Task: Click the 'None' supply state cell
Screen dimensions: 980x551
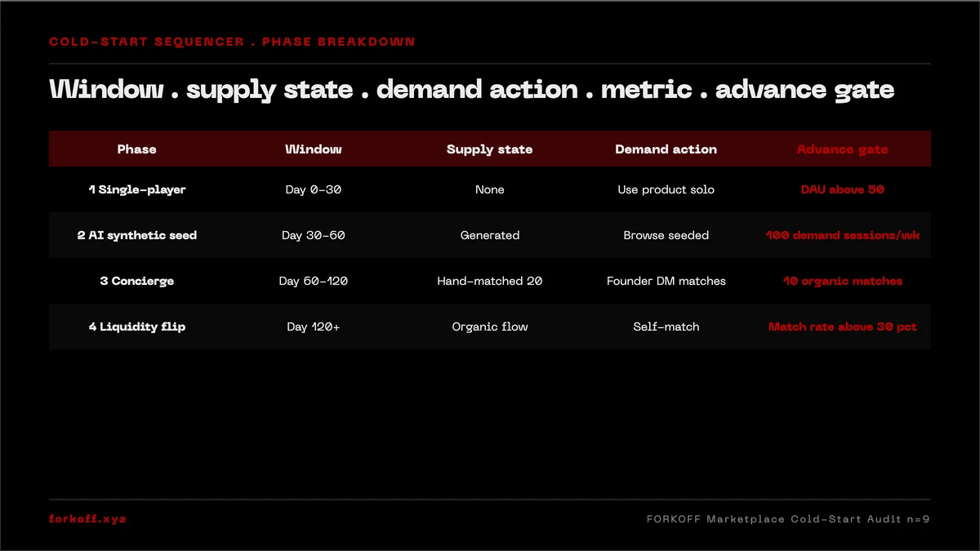Action: point(490,189)
